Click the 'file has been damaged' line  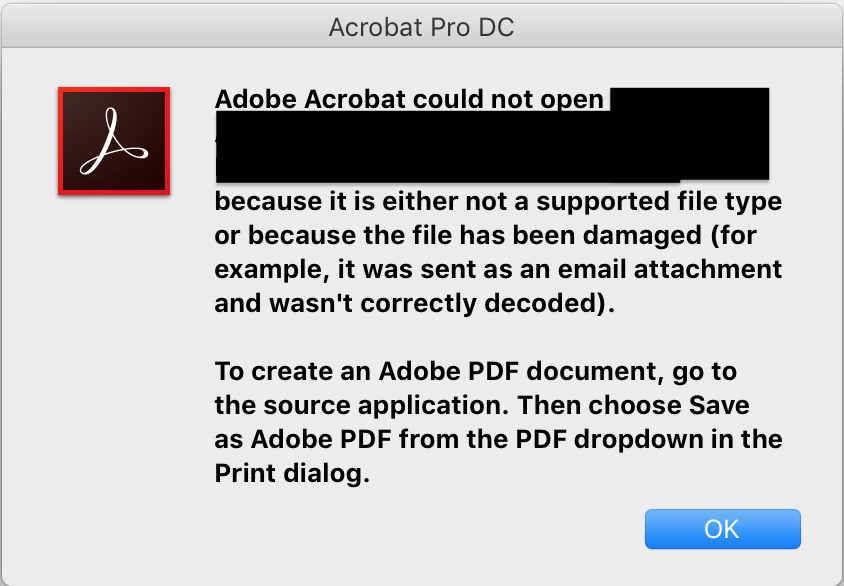[x=486, y=235]
